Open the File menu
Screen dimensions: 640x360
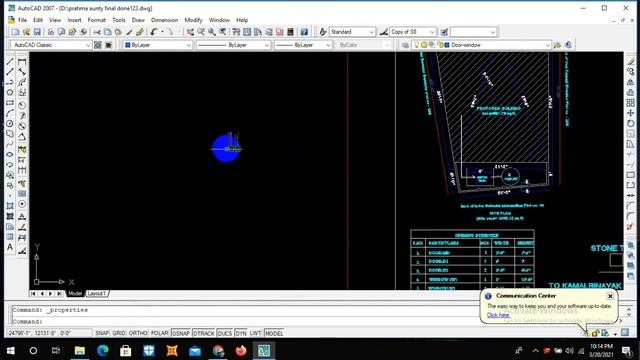[22, 20]
